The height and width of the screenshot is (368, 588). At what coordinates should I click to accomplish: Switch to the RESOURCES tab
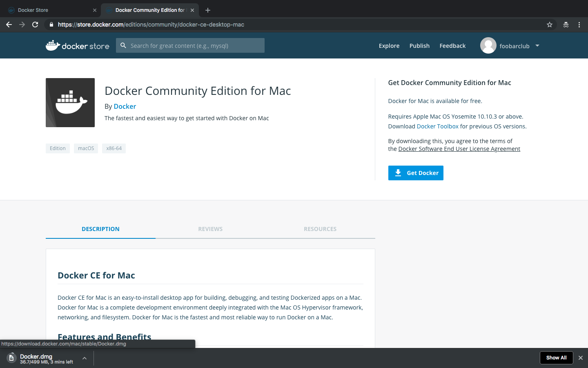click(x=320, y=229)
